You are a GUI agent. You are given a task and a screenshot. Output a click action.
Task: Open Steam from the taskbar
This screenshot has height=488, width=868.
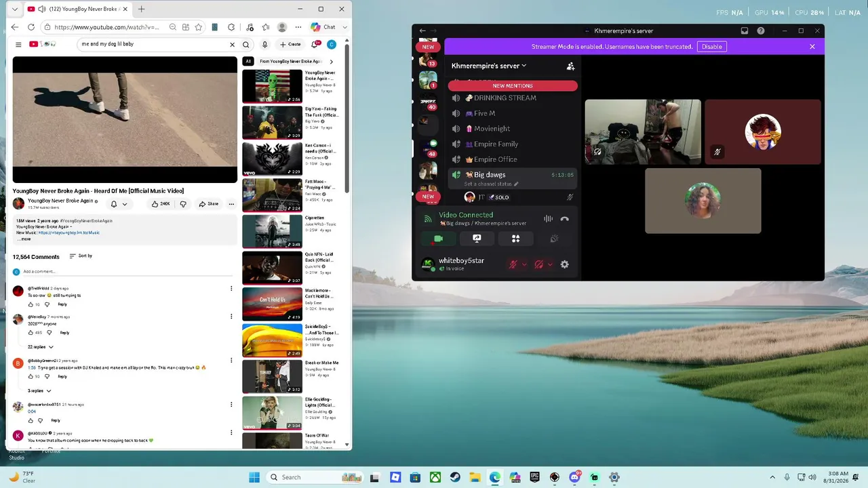(x=455, y=477)
